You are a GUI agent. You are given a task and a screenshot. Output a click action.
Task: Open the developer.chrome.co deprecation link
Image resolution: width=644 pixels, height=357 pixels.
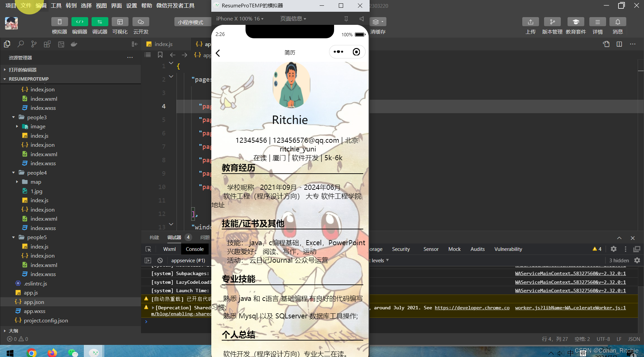(472, 308)
